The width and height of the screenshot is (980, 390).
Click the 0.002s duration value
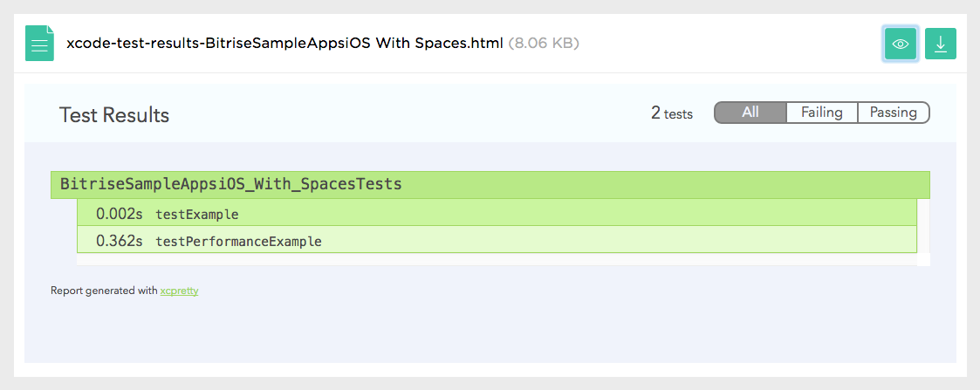click(x=120, y=215)
